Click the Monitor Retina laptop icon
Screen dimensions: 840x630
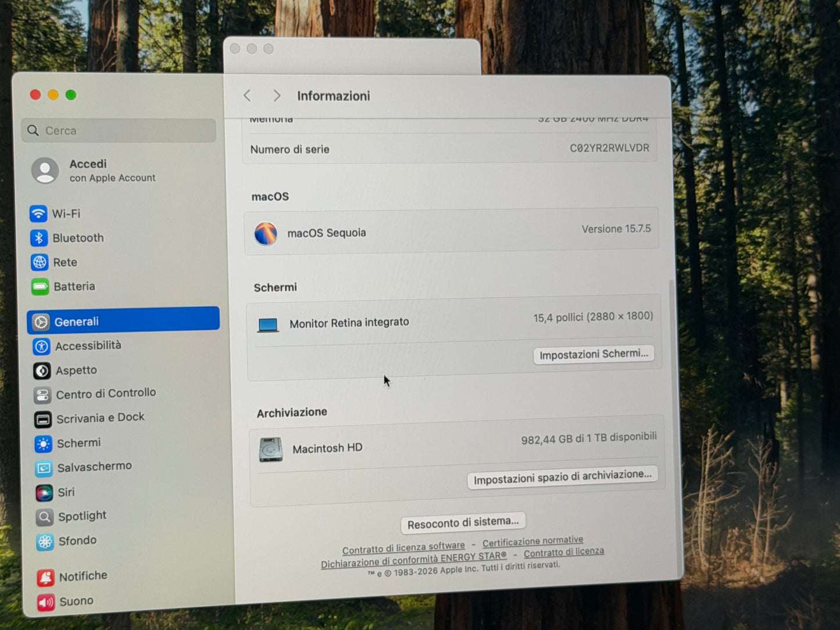coord(268,325)
